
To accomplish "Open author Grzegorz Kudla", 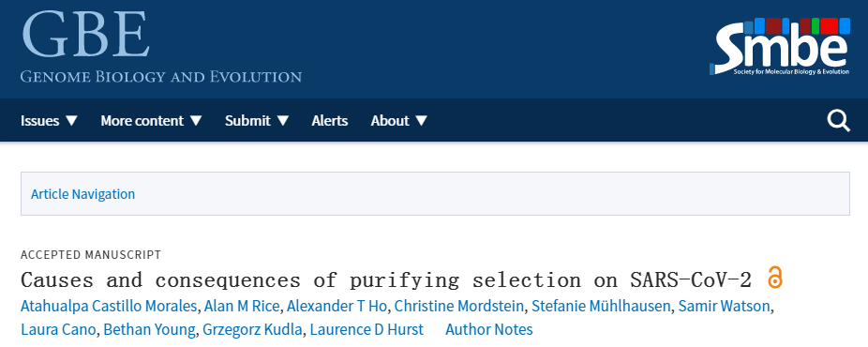I will (252, 330).
